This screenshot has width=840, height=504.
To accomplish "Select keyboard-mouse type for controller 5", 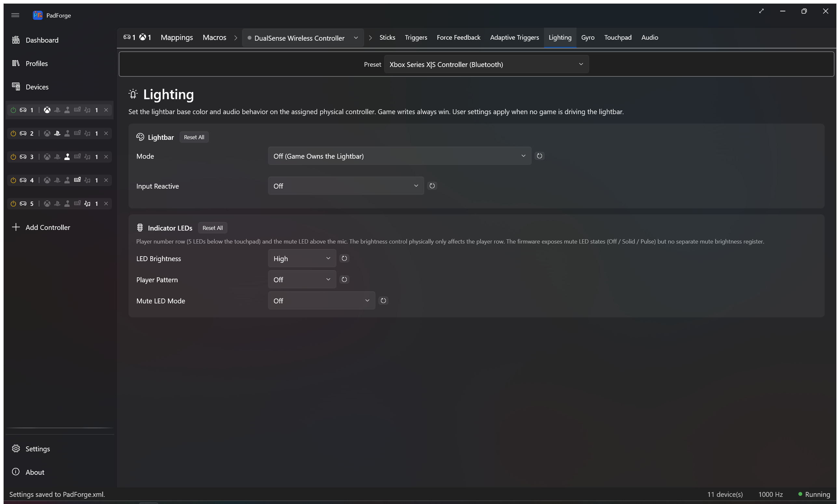I will (x=77, y=204).
